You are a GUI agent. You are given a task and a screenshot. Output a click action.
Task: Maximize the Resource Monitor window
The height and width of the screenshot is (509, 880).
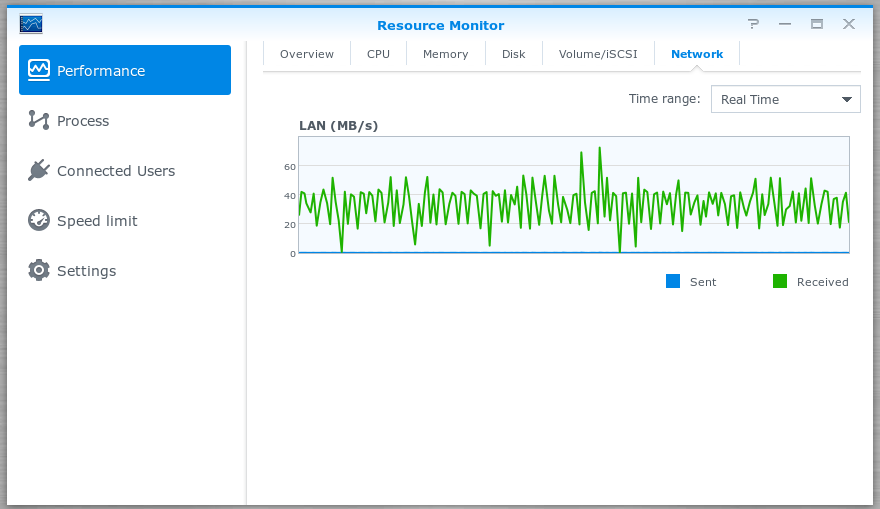[x=817, y=24]
